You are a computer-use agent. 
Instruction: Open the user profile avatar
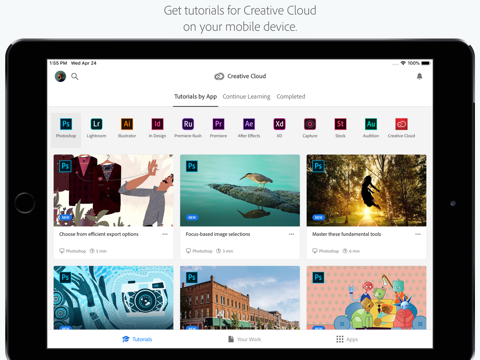[60, 76]
